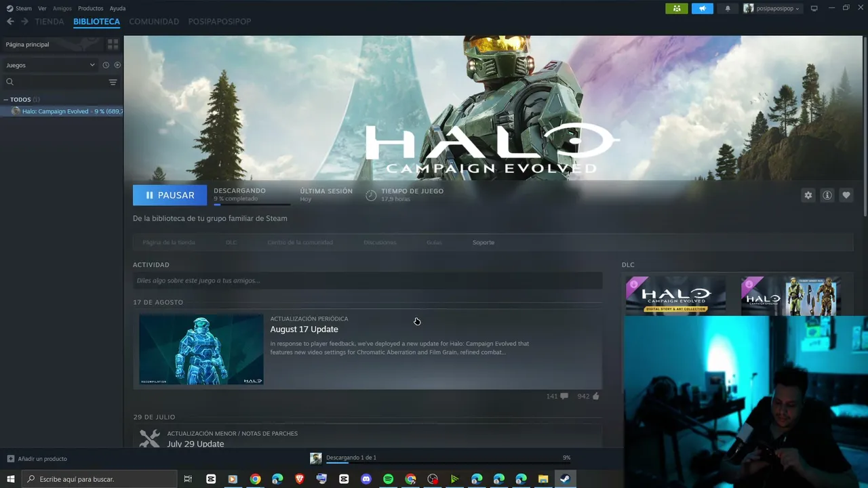Switch library to grid collections view
The image size is (868, 488).
[x=113, y=44]
